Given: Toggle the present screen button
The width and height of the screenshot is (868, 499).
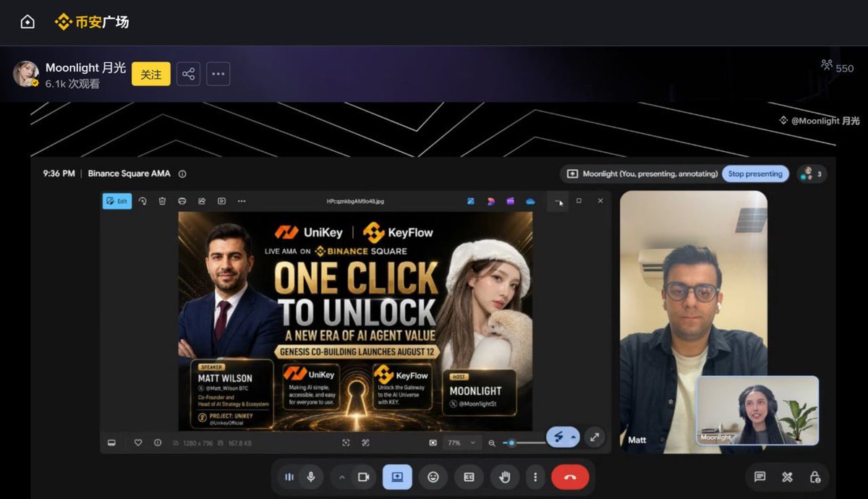Looking at the screenshot, I should [397, 477].
